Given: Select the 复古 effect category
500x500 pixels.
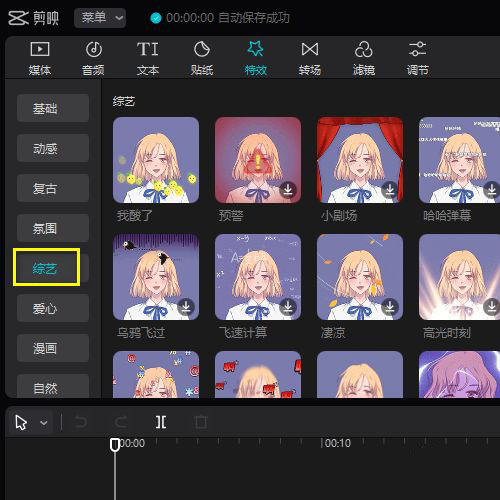Looking at the screenshot, I should 53,188.
